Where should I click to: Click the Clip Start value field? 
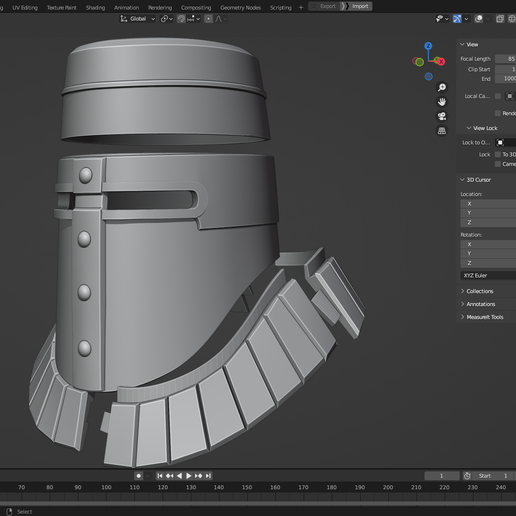pos(505,69)
